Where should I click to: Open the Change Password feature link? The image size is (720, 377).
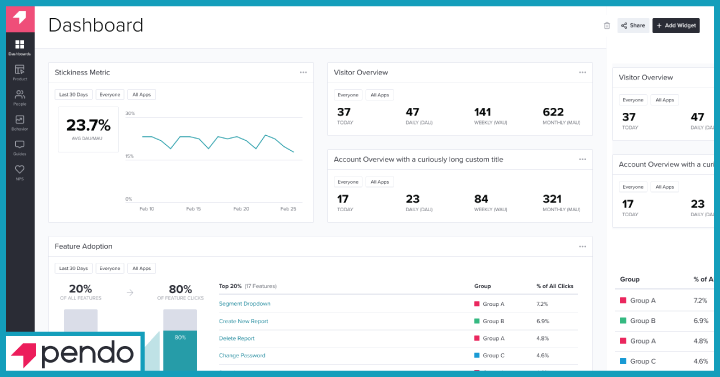coord(242,355)
